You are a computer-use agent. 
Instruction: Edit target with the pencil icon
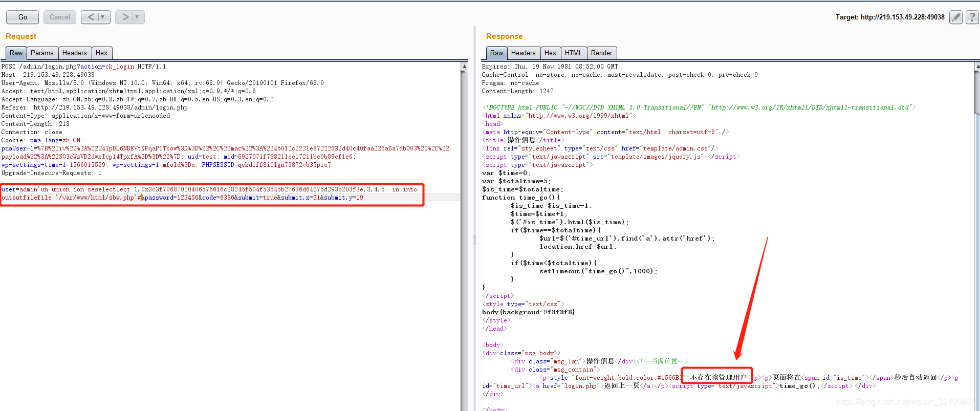point(956,17)
